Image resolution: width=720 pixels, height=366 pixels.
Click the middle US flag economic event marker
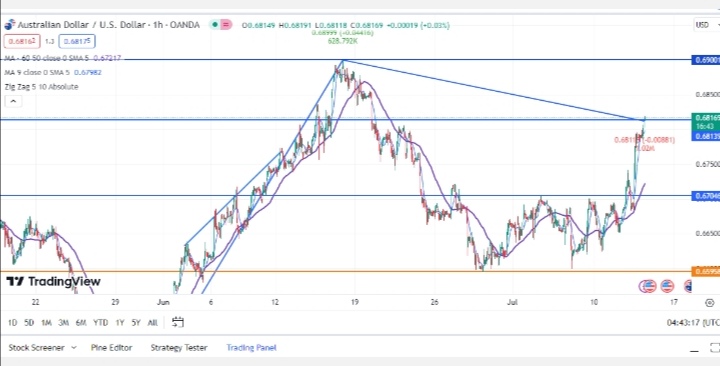(667, 287)
